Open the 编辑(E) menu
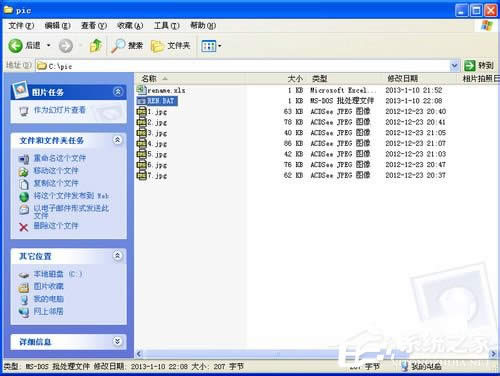The image size is (500, 376). 57,26
